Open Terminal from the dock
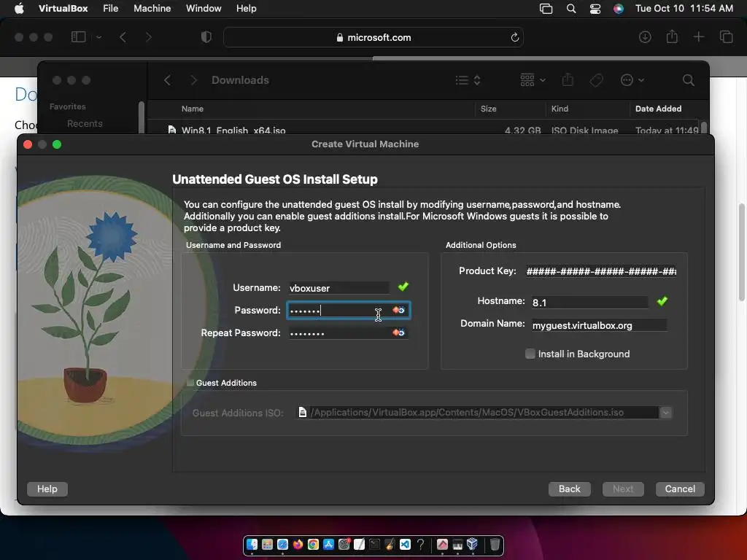This screenshot has height=560, width=747. pyautogui.click(x=374, y=544)
